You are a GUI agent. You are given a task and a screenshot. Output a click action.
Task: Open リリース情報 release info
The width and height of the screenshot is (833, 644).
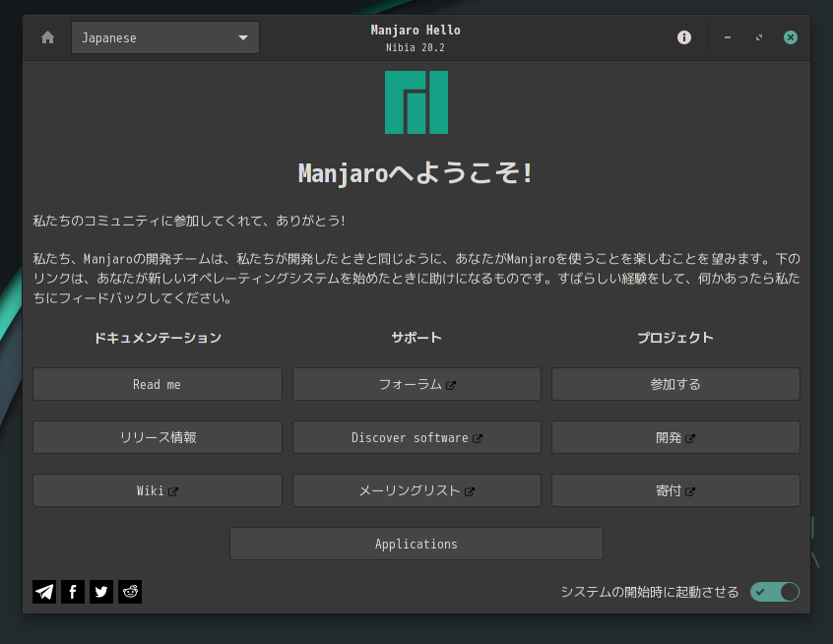[158, 437]
